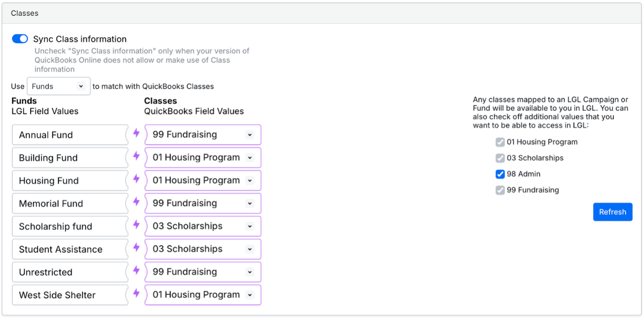Uncheck the 98 Admin checkbox

[x=500, y=174]
